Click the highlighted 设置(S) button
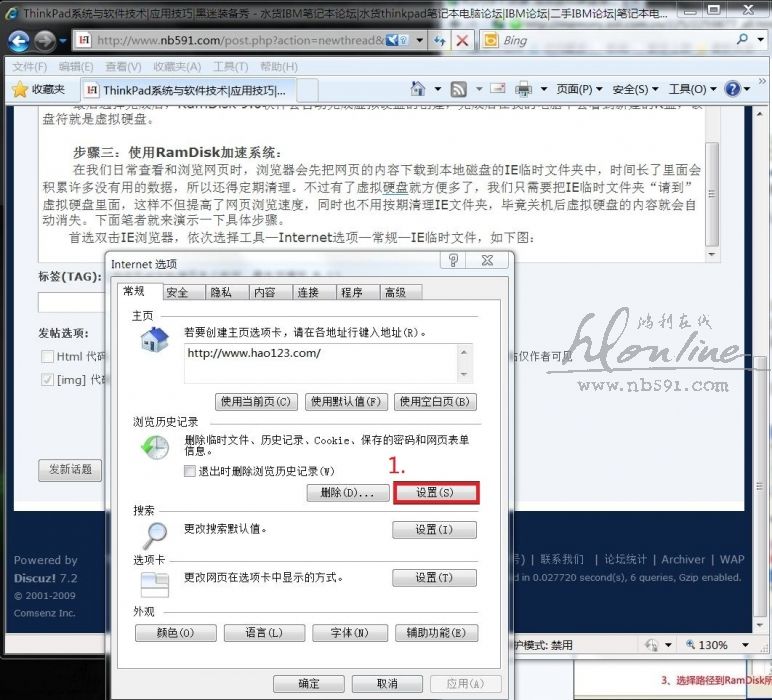 pyautogui.click(x=435, y=493)
